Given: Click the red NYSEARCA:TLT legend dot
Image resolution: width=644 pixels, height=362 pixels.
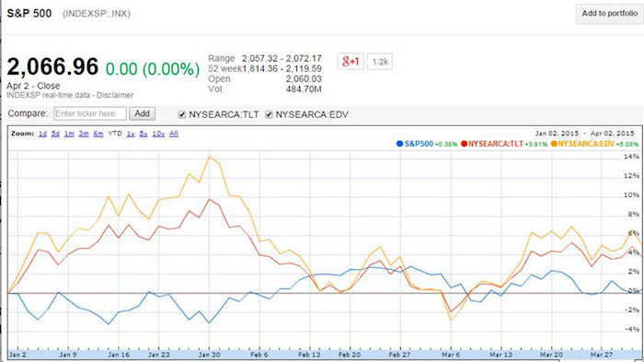Looking at the screenshot, I should (464, 144).
